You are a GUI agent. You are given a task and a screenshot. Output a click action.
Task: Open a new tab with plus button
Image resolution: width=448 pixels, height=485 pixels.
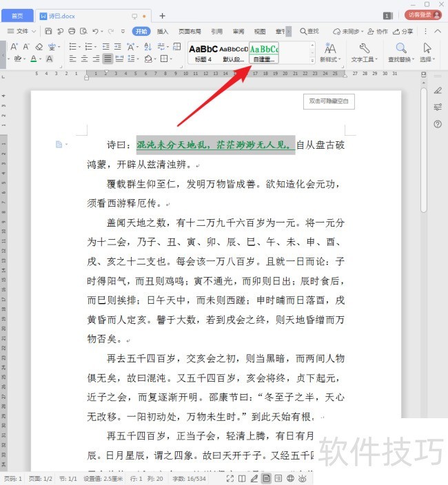point(162,16)
